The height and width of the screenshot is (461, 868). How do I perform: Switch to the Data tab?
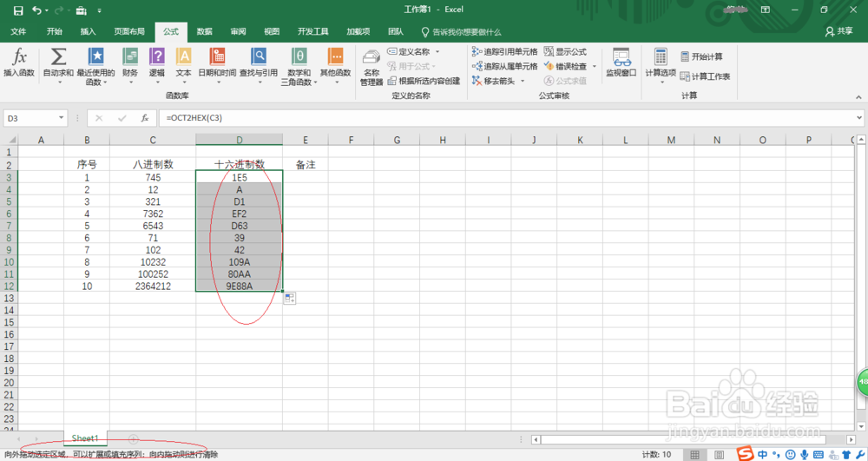point(204,31)
